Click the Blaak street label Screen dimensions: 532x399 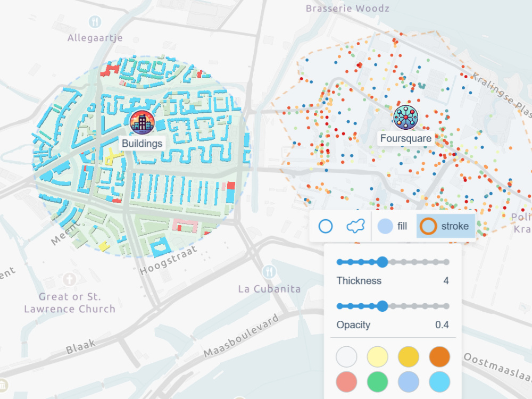tap(80, 346)
